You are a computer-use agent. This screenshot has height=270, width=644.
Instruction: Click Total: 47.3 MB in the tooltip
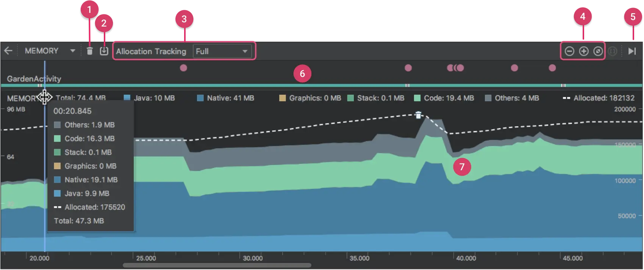click(x=79, y=221)
